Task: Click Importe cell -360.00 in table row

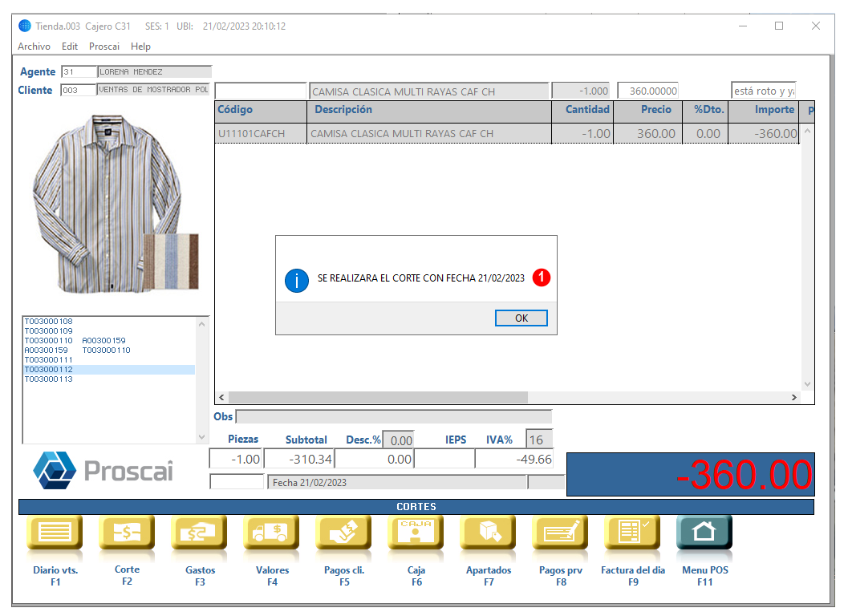Action: point(763,133)
